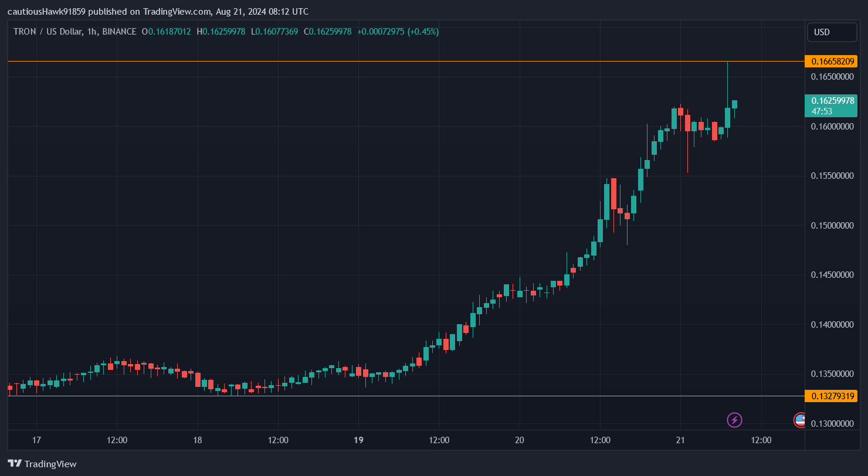Image resolution: width=868 pixels, height=476 pixels.
Task: Toggle the orange 0.16658209 price alert line
Action: pyautogui.click(x=831, y=61)
